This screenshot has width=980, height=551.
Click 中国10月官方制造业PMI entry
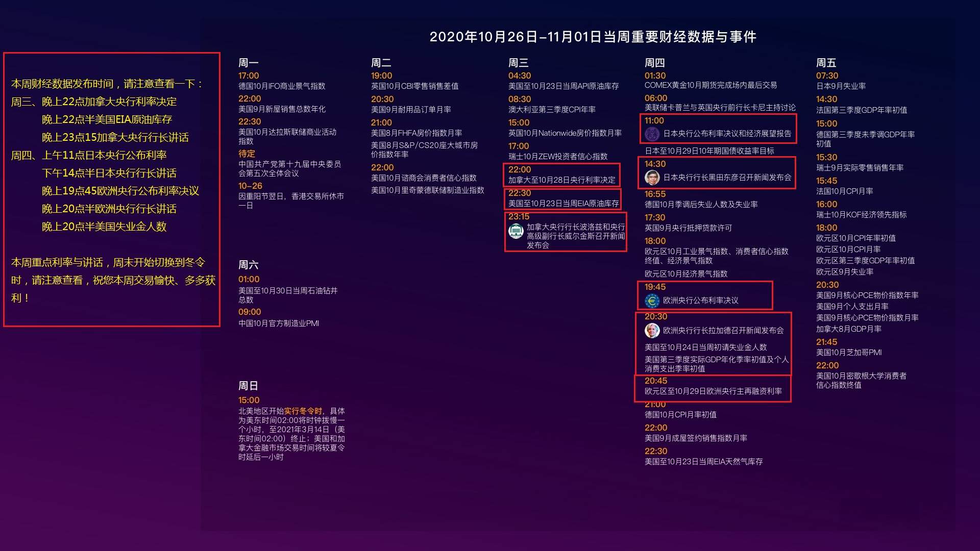(278, 323)
